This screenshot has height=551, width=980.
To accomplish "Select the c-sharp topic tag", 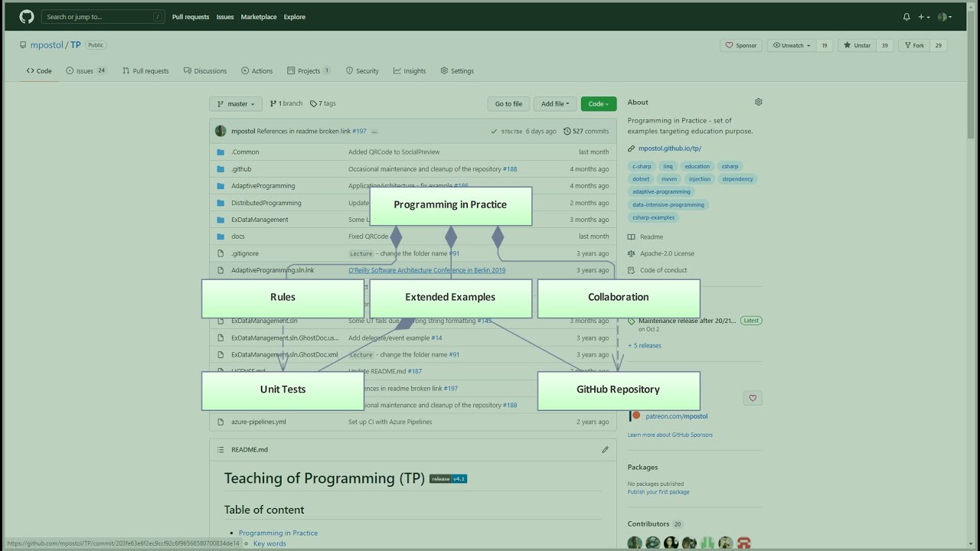I will point(642,166).
